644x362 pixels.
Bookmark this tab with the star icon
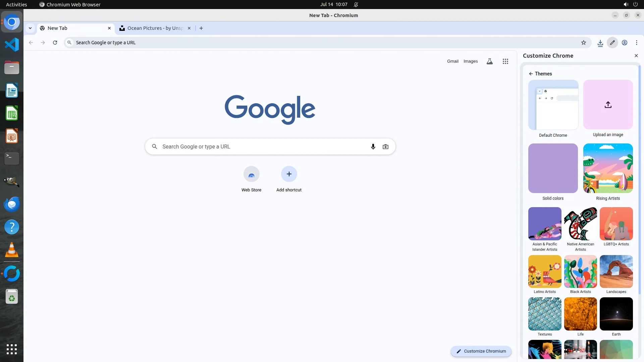tap(584, 43)
